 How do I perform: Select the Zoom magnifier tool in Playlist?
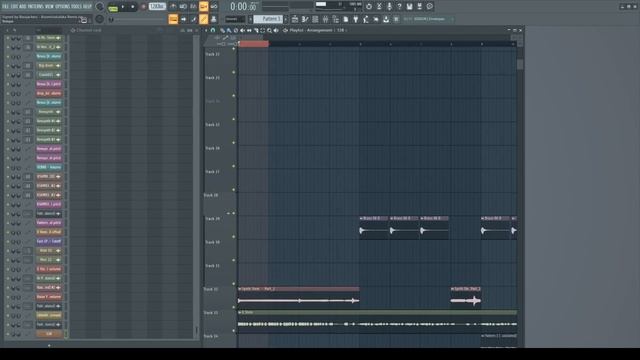(269, 30)
